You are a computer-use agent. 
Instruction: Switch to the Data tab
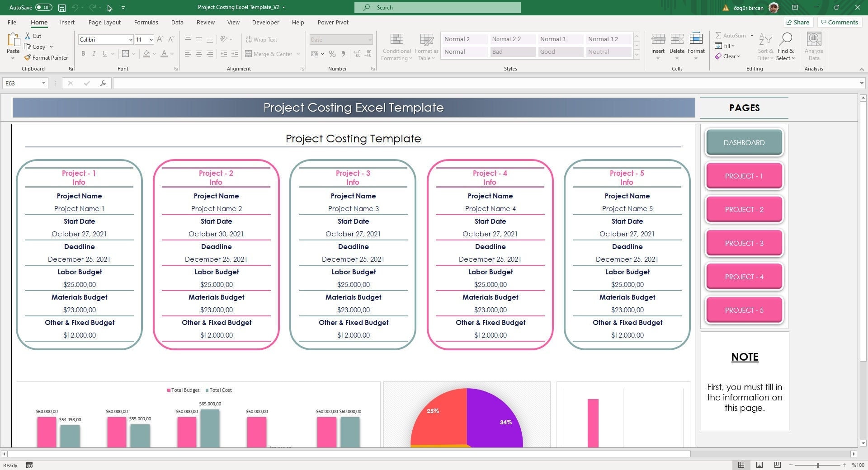click(177, 22)
